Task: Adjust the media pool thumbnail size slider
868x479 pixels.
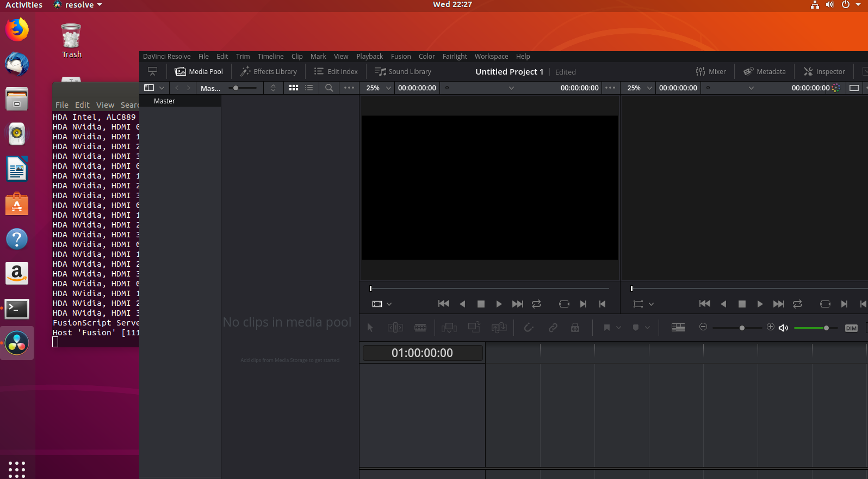Action: [x=235, y=88]
